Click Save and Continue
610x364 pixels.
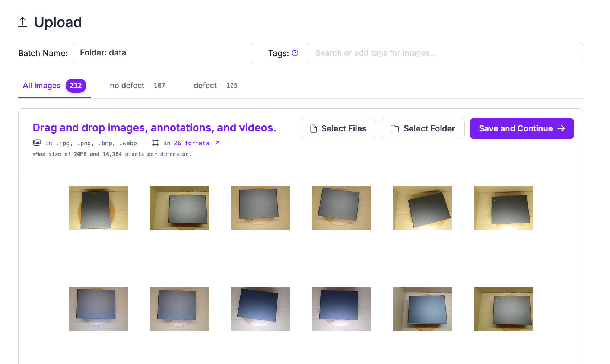click(522, 129)
